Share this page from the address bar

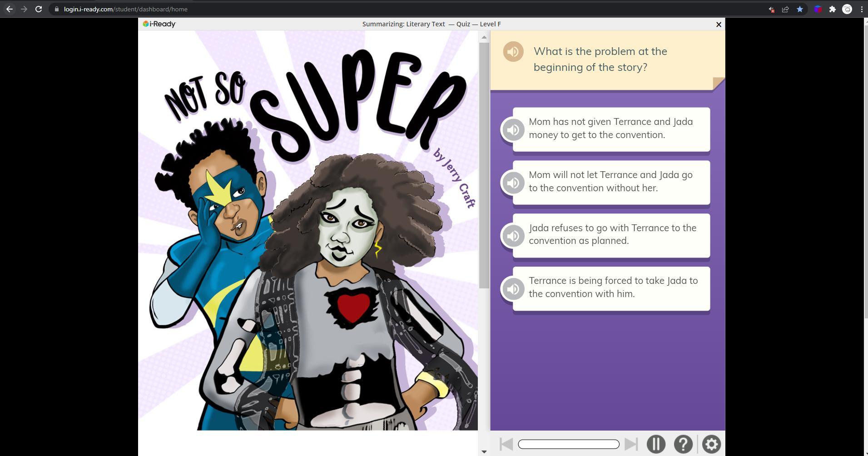click(x=785, y=9)
